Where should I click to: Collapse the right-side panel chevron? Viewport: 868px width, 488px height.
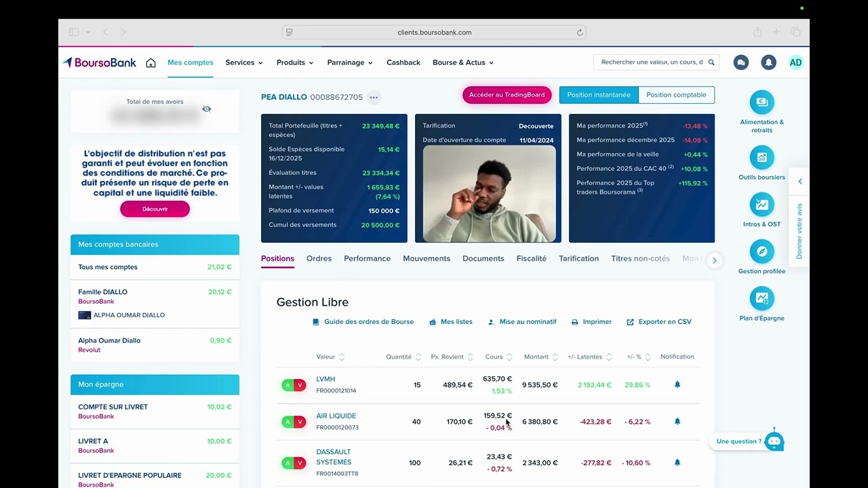800,182
